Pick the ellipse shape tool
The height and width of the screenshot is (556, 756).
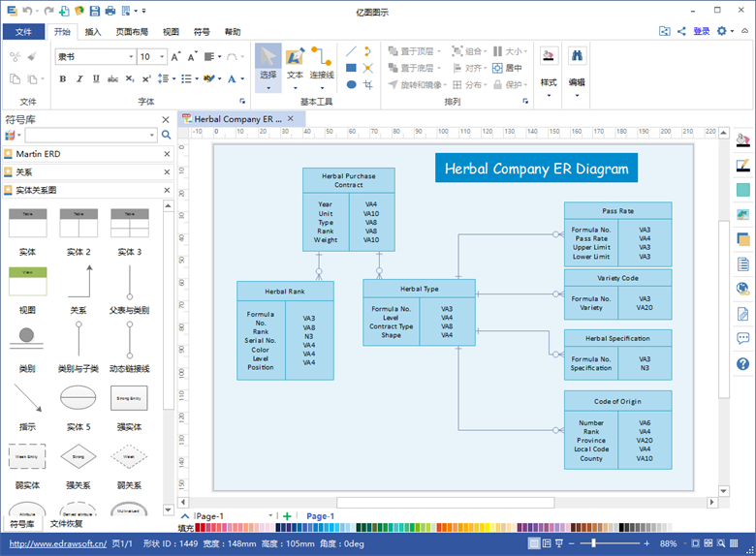pyautogui.click(x=352, y=85)
